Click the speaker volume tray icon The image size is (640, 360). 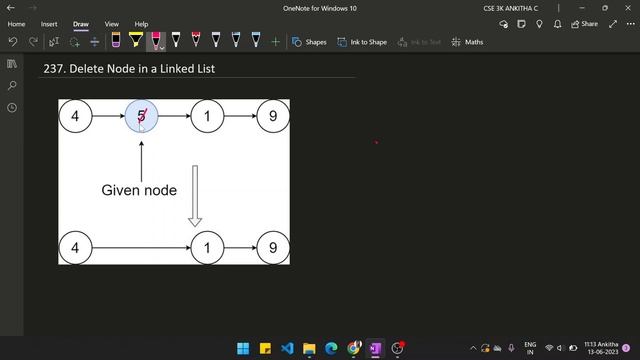(560, 348)
